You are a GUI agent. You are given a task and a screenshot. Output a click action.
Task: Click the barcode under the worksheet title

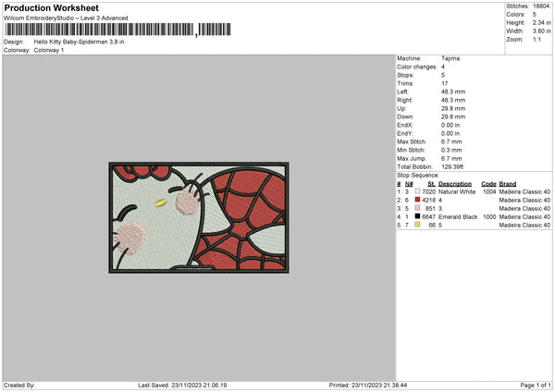tap(117, 30)
